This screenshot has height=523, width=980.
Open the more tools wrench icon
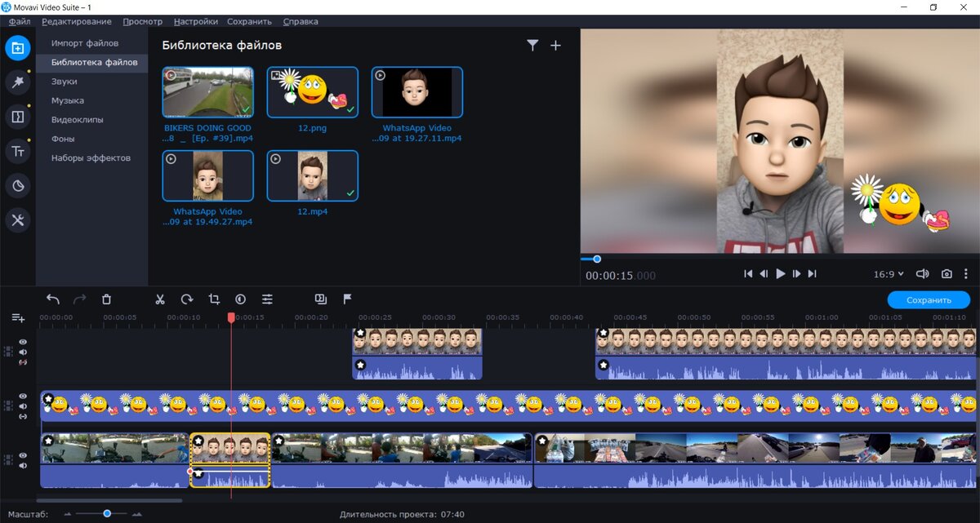click(17, 220)
